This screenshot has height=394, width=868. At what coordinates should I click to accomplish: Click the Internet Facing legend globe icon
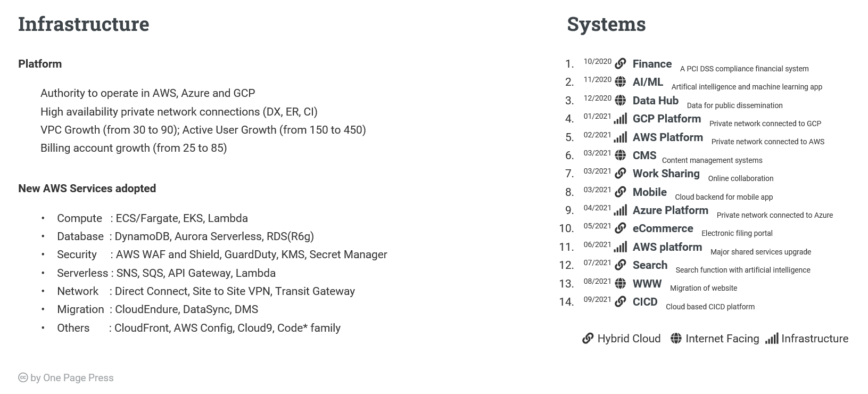point(676,339)
